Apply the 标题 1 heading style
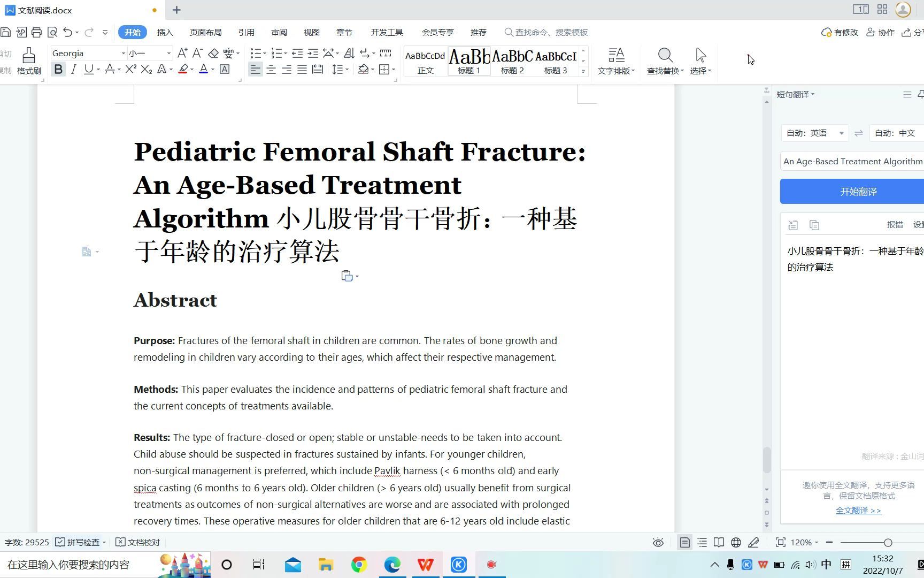924x578 pixels. pyautogui.click(x=469, y=62)
